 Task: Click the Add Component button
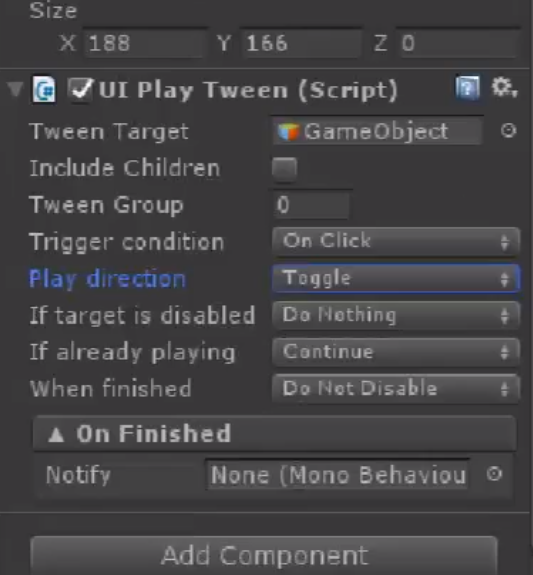[x=264, y=555]
